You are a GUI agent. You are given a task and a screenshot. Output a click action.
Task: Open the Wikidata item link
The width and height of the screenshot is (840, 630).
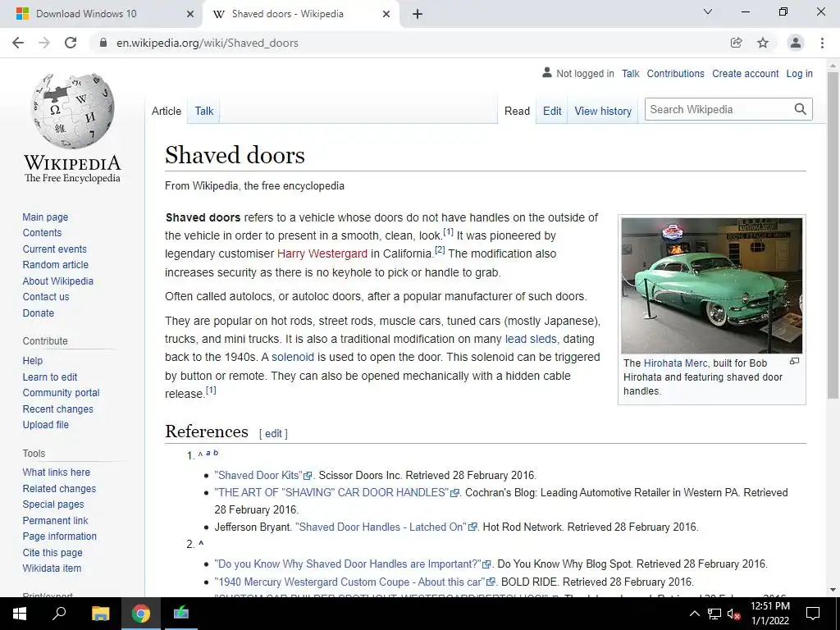click(52, 568)
